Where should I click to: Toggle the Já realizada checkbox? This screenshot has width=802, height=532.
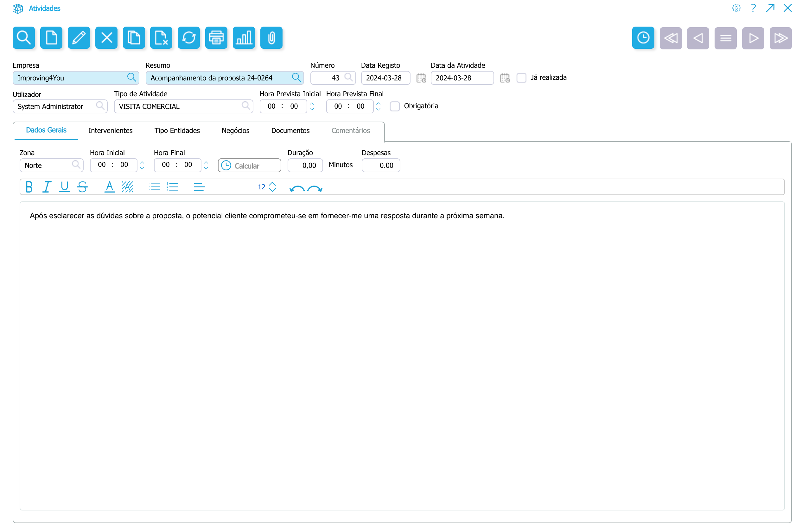tap(521, 78)
